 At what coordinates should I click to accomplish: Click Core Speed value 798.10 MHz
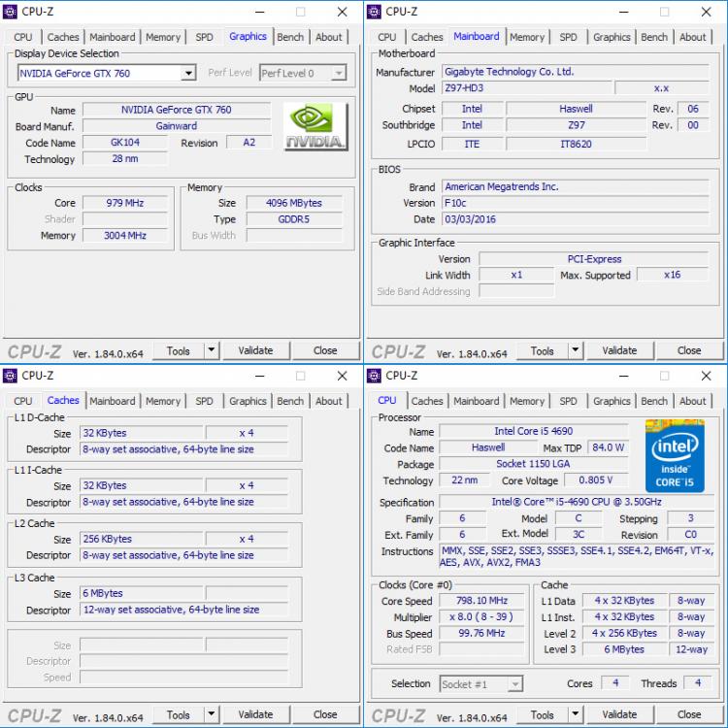(481, 600)
